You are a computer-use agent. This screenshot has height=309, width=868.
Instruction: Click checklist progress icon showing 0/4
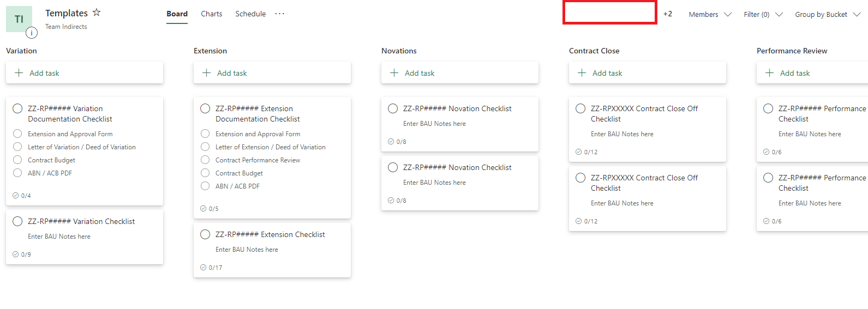point(16,196)
